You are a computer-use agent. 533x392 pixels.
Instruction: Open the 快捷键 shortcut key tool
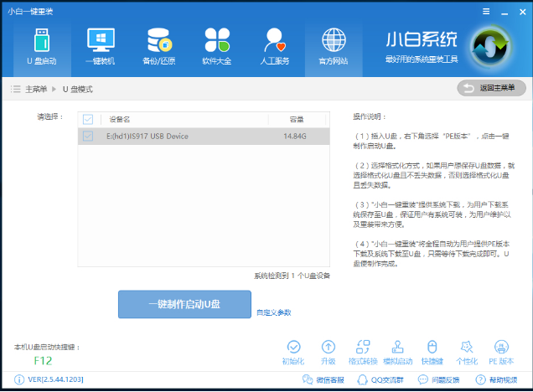click(432, 353)
